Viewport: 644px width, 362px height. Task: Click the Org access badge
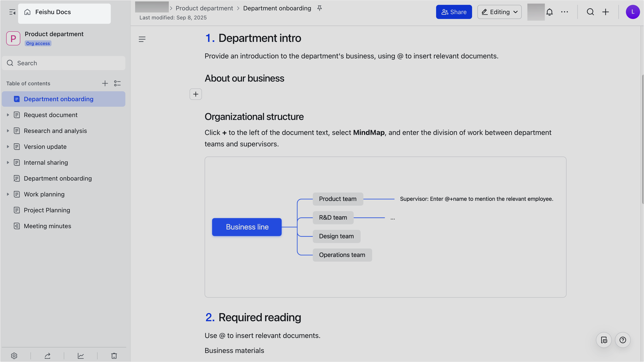pyautogui.click(x=38, y=43)
